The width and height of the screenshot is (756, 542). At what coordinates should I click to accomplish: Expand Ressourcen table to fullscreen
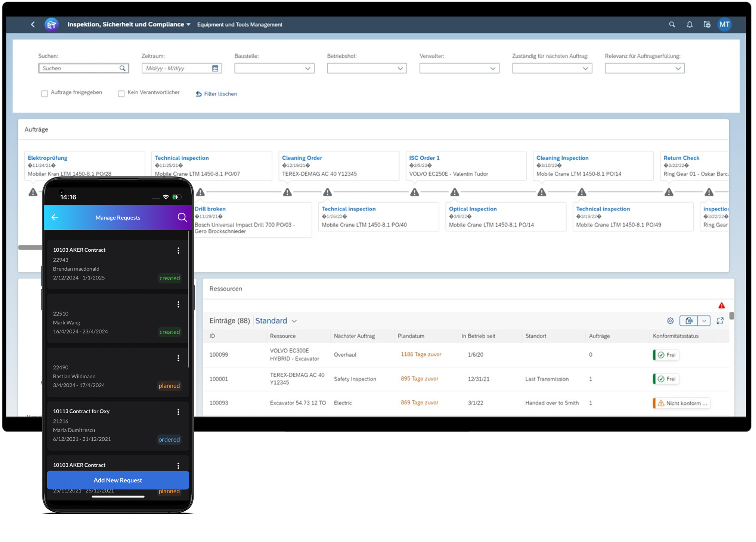pos(720,320)
